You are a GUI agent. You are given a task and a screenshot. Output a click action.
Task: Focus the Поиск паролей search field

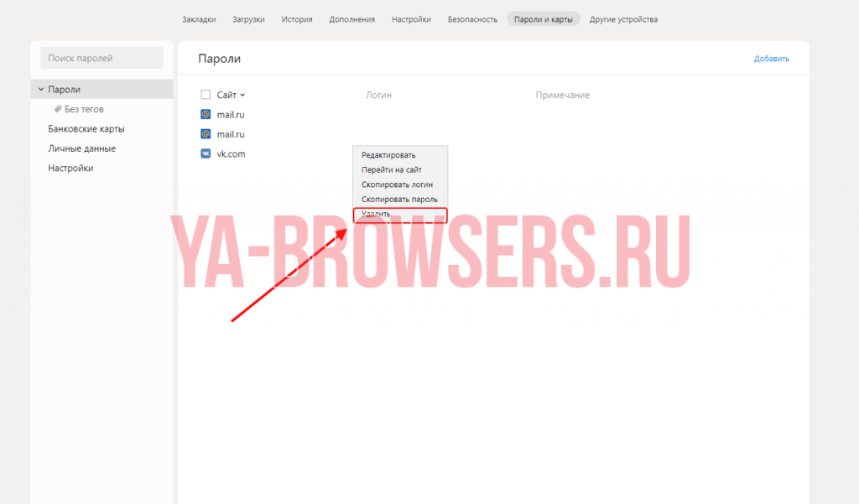(102, 58)
